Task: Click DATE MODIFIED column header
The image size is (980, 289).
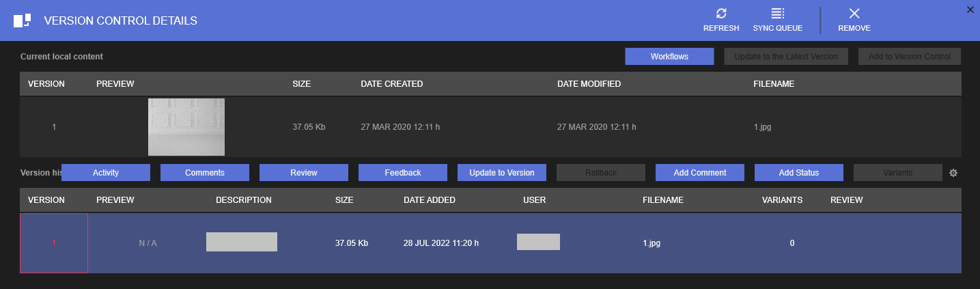Action: 589,84
